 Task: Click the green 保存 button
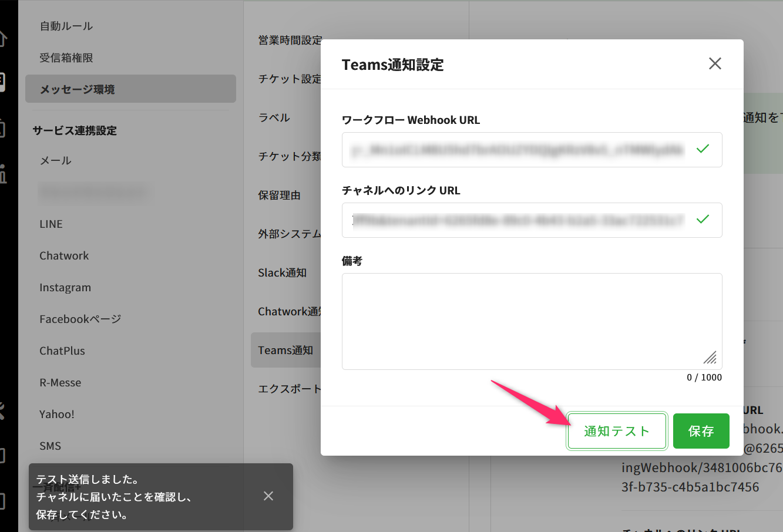pos(701,431)
